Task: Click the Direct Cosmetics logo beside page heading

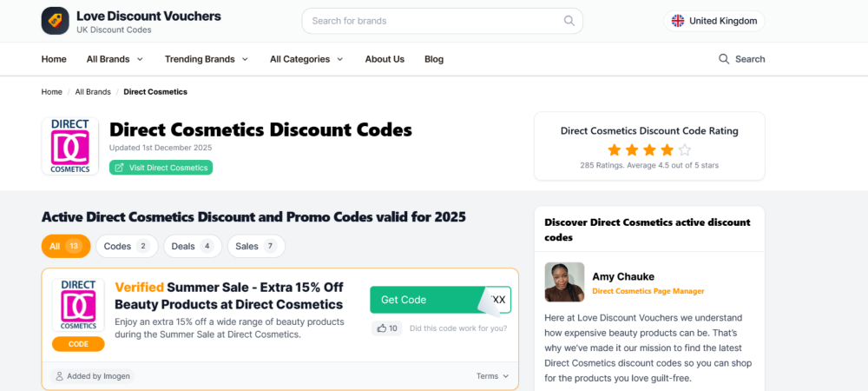Action: (x=70, y=146)
